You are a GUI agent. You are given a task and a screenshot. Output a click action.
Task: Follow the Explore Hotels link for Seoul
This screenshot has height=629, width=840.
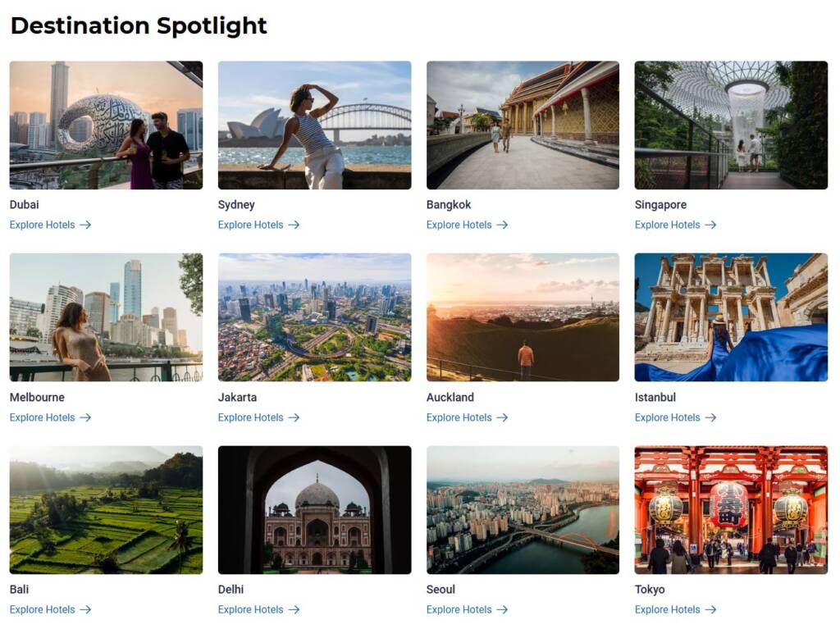pos(459,609)
